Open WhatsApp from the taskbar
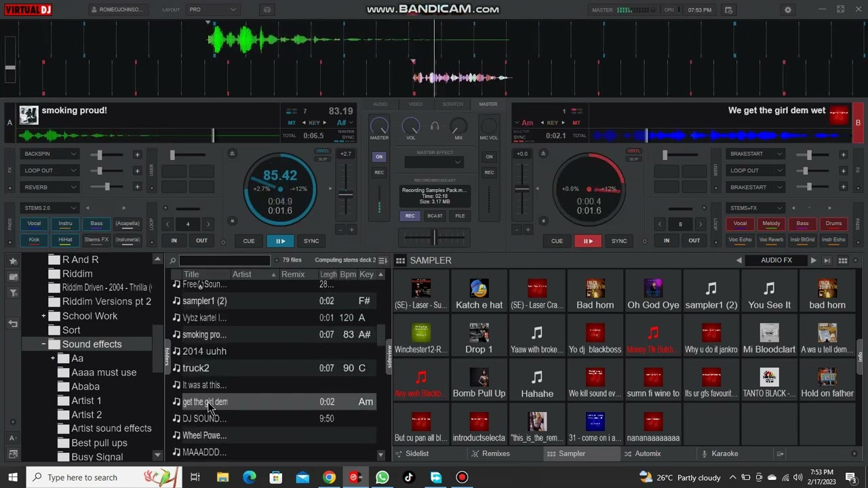Screen dimensions: 868x488 click(382, 477)
